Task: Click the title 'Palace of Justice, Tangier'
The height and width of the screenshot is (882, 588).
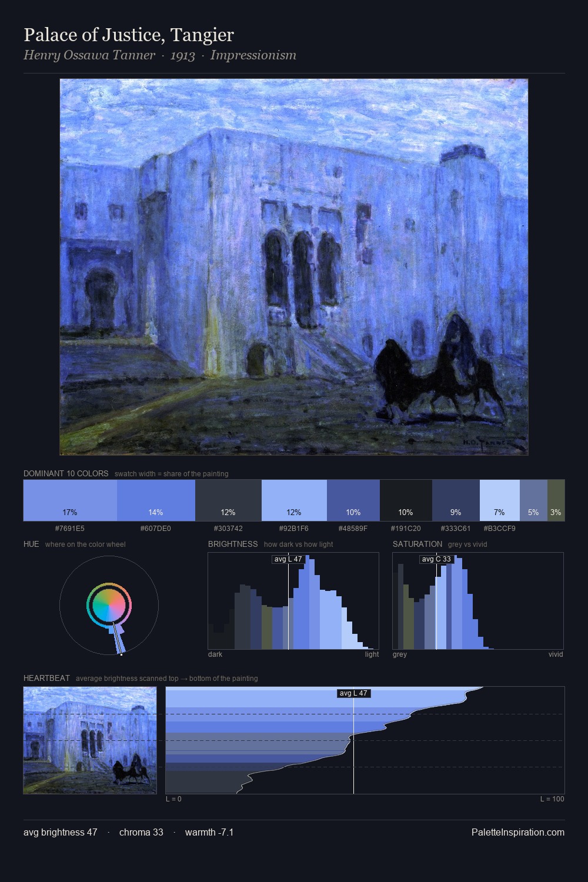Action: point(129,35)
